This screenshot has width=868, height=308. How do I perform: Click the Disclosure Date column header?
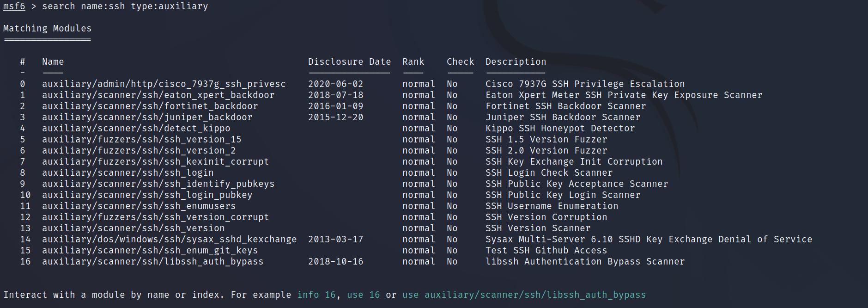point(349,62)
